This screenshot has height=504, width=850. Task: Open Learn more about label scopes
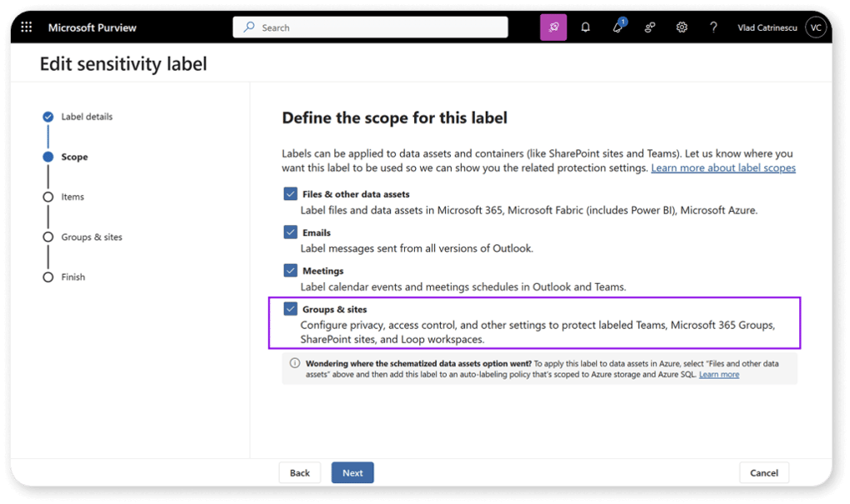[x=723, y=167]
